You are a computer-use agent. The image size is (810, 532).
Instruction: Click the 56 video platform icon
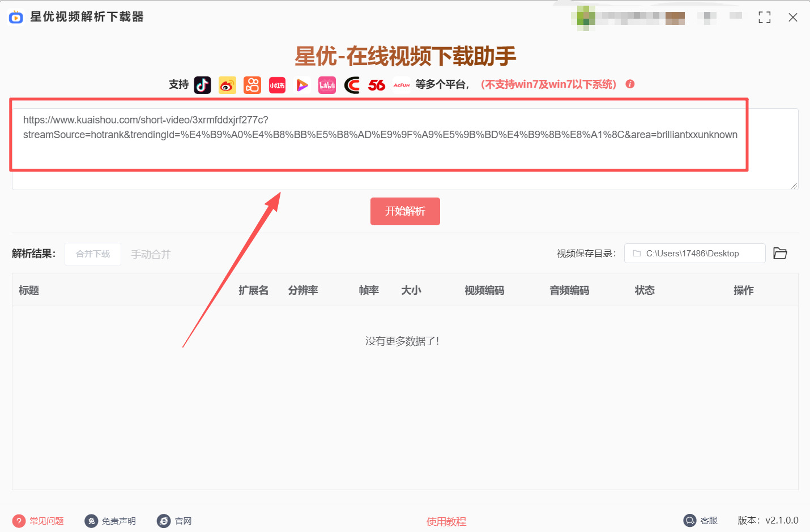pos(377,85)
